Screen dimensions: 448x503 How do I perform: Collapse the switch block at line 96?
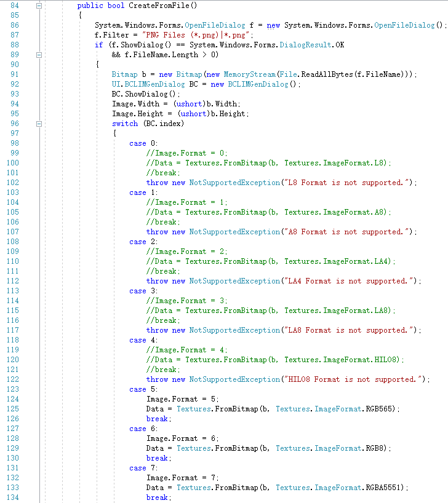39,124
